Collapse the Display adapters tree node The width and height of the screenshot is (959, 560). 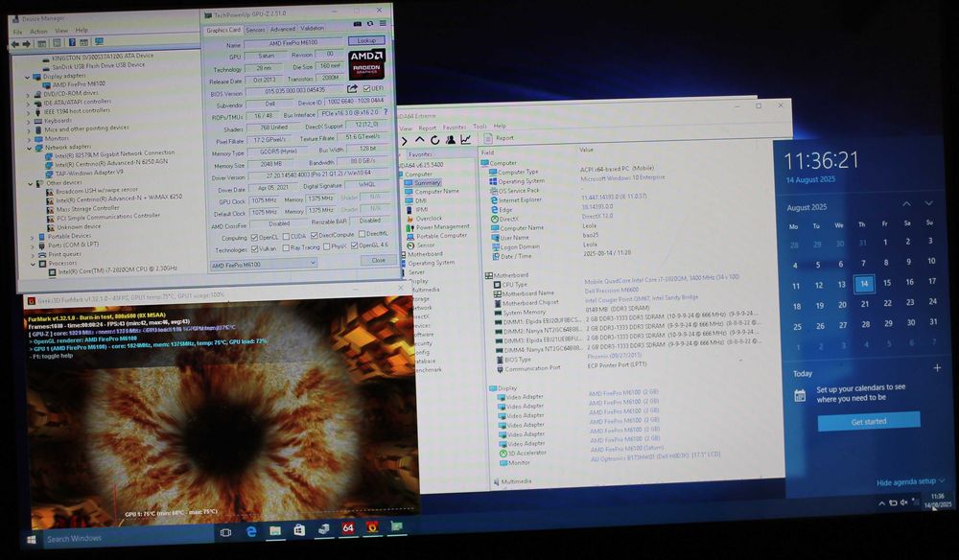click(28, 78)
